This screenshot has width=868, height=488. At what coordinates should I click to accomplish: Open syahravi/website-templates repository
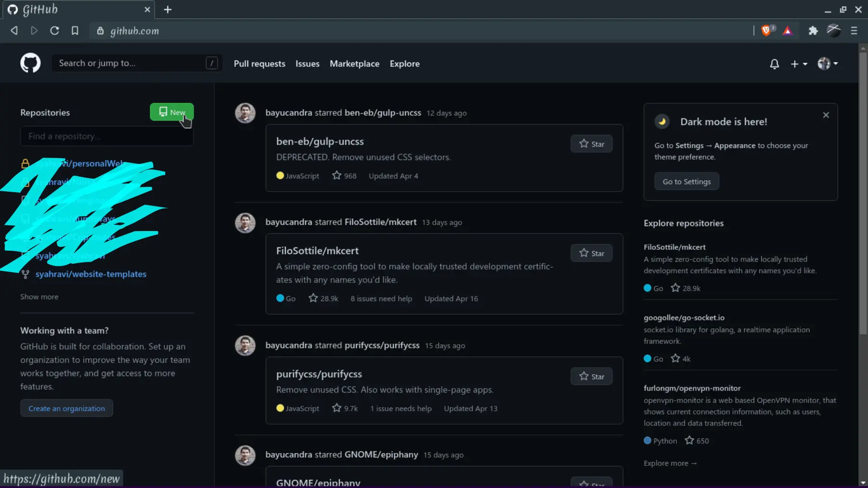[x=91, y=274]
